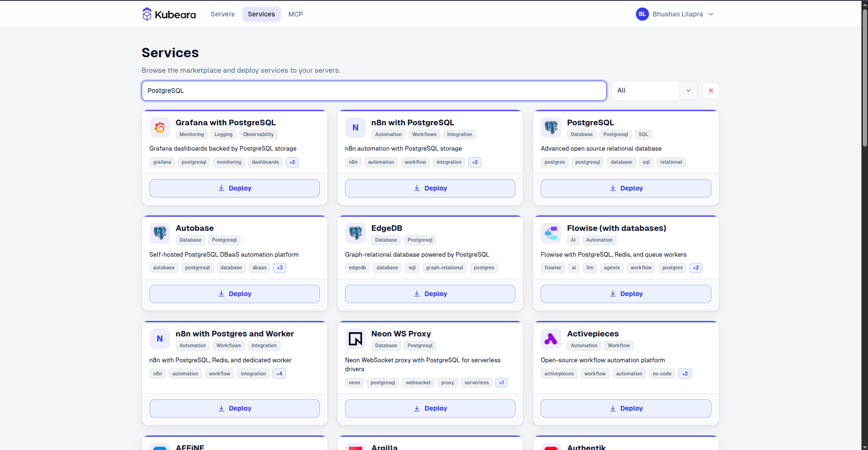Focus the marketplace search field

click(374, 91)
